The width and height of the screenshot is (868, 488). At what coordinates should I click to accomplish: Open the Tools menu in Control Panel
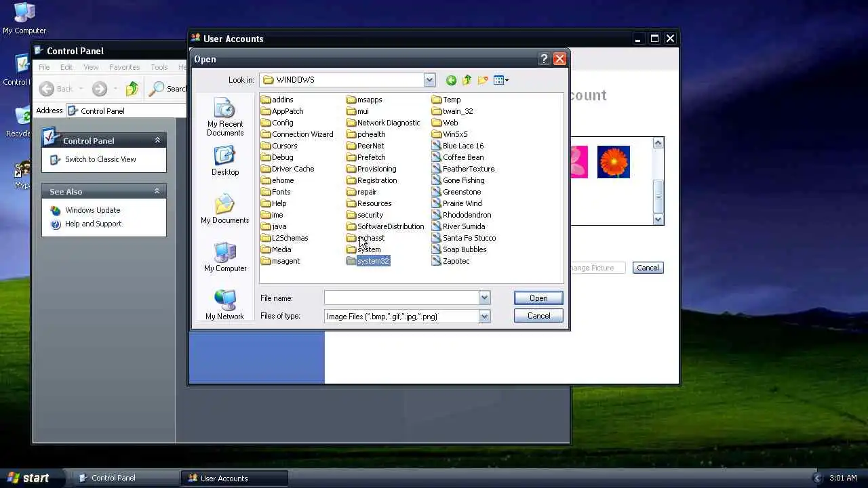tap(159, 67)
